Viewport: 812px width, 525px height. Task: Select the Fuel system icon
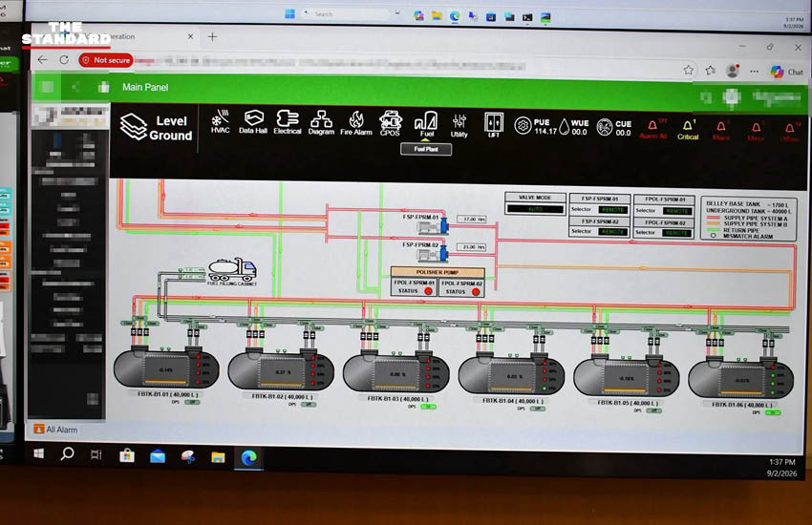click(x=426, y=124)
